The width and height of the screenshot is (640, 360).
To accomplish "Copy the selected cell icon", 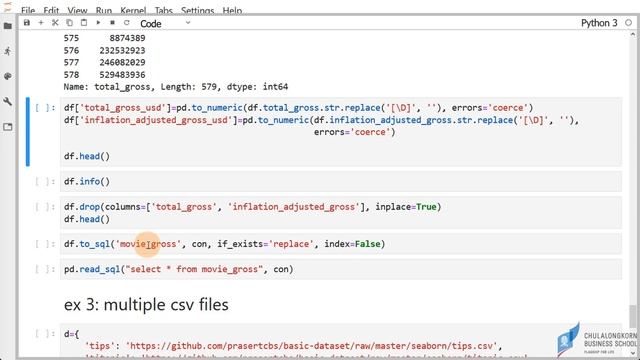I will click(69, 23).
